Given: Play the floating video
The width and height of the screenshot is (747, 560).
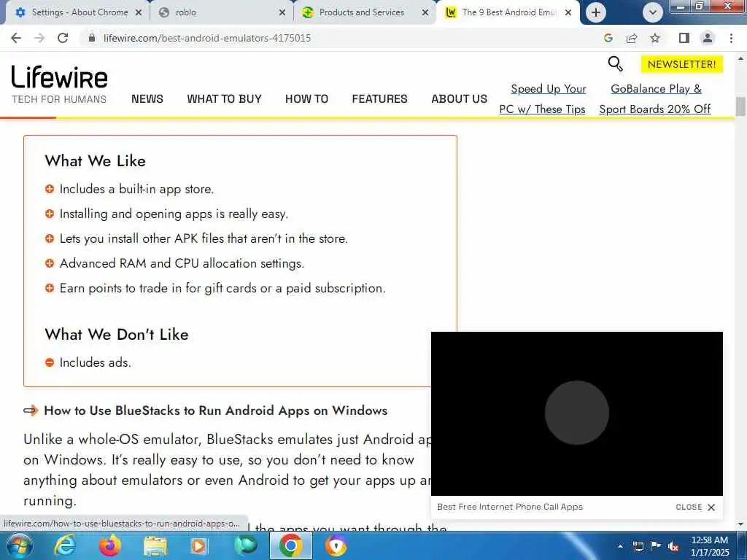Looking at the screenshot, I should pos(577,413).
